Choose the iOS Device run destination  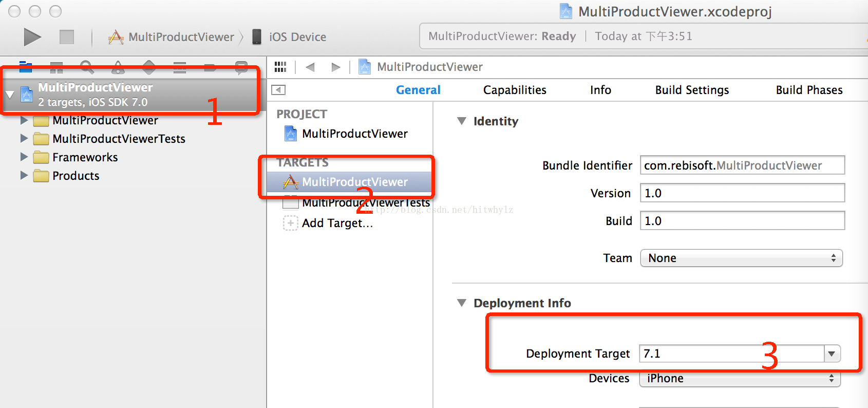[289, 37]
